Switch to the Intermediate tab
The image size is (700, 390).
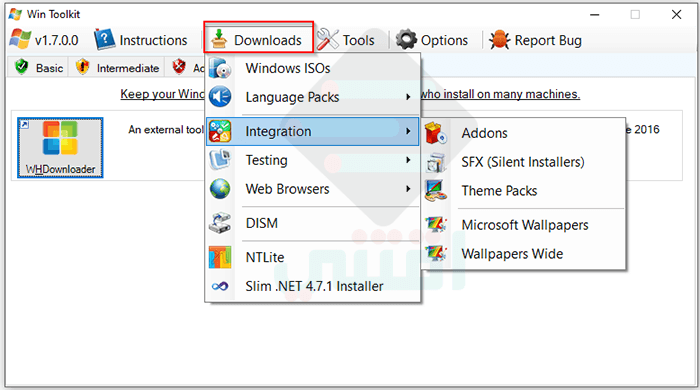117,67
